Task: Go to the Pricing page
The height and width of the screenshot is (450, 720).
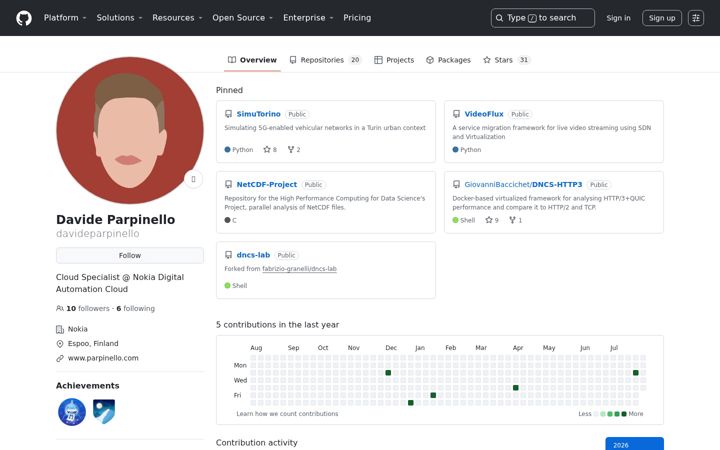Action: tap(357, 18)
